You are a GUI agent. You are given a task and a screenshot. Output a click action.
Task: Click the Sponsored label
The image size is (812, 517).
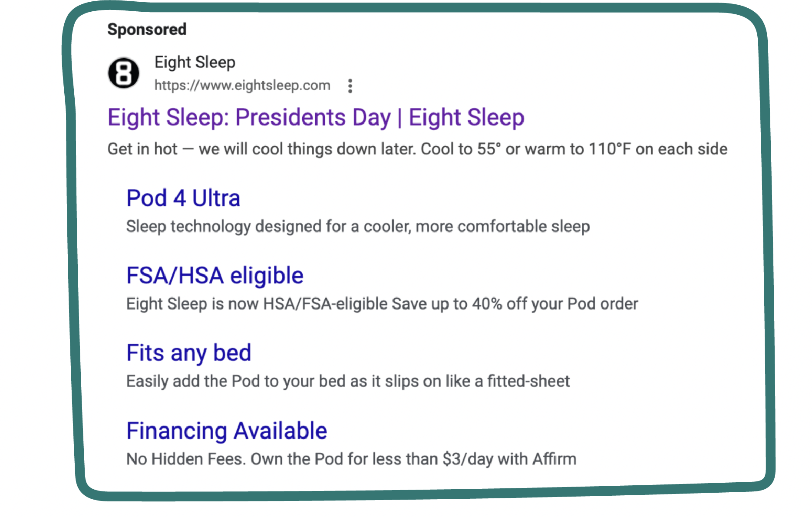[x=147, y=30]
